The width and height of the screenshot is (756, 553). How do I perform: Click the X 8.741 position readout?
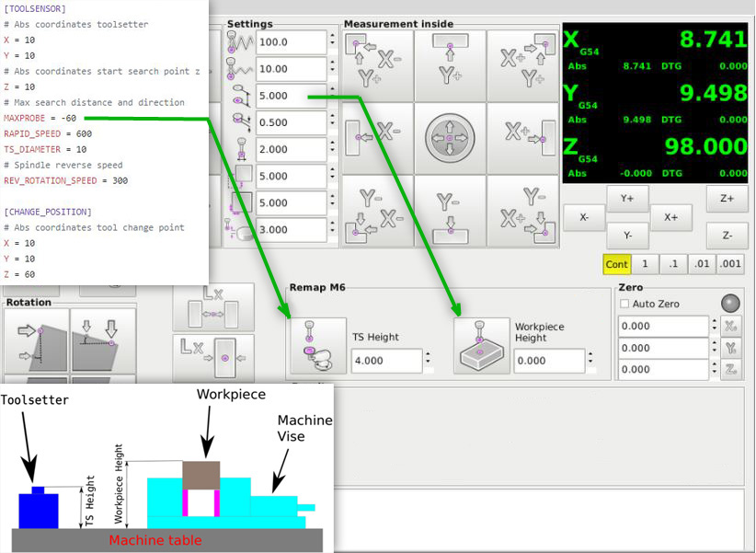coord(714,39)
